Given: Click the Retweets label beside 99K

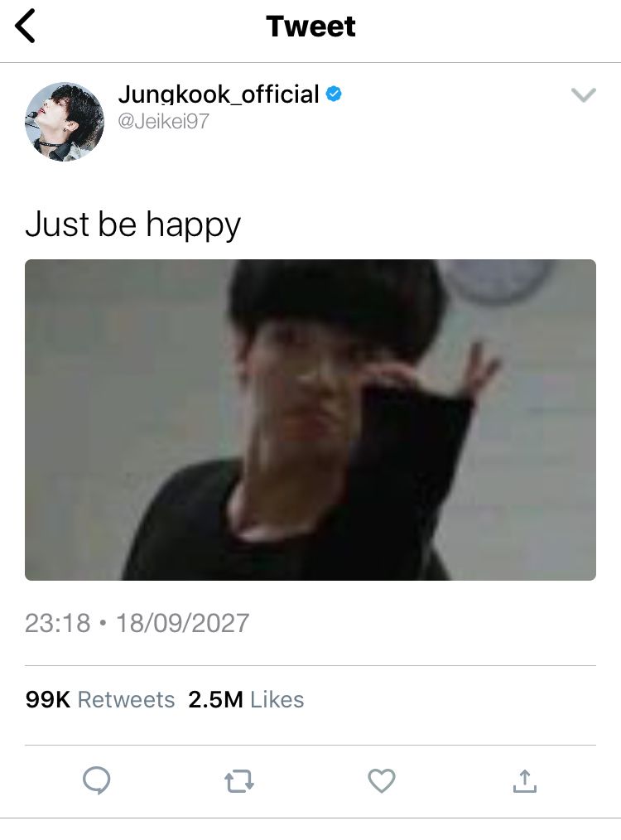Looking at the screenshot, I should coord(127,700).
